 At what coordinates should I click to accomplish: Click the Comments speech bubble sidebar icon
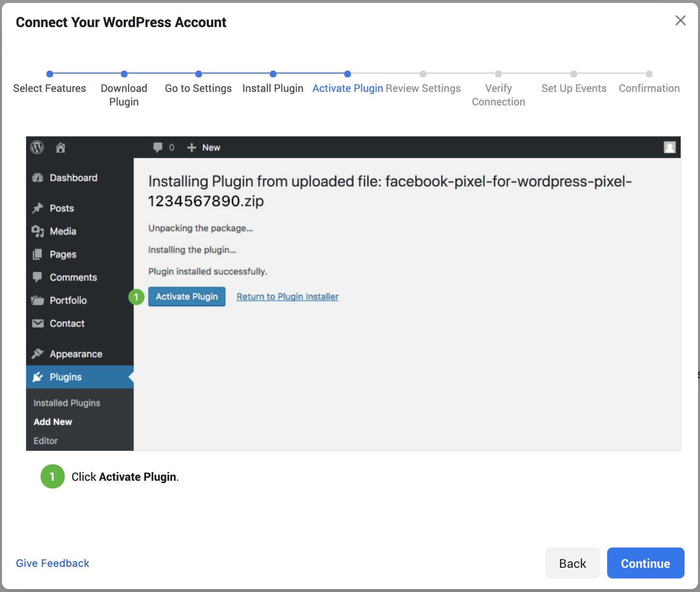click(x=37, y=277)
